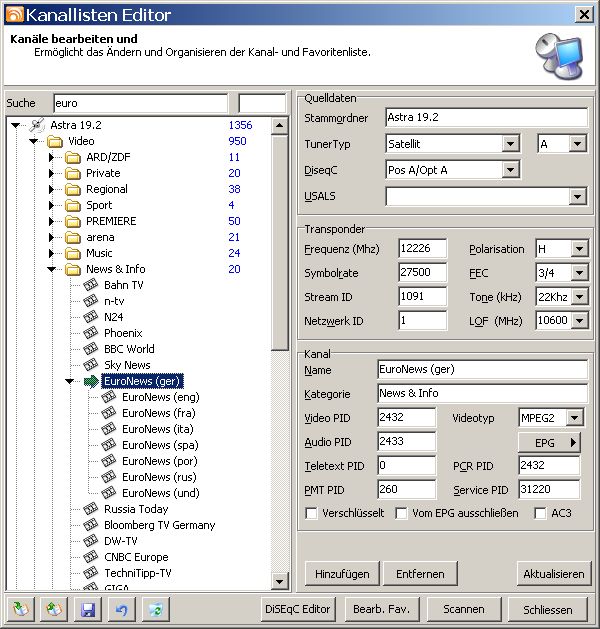This screenshot has width=600, height=629.
Task: Enable the Verschlüsselt checkbox
Action: (x=311, y=514)
